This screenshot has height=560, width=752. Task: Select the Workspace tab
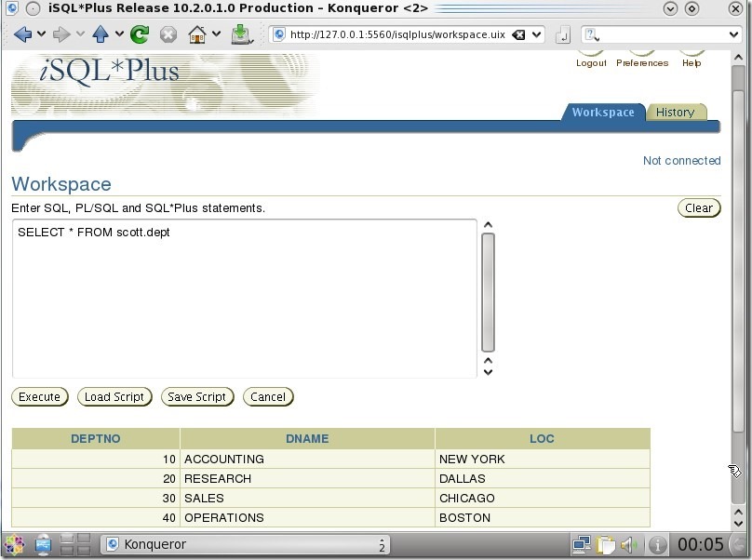click(x=602, y=113)
